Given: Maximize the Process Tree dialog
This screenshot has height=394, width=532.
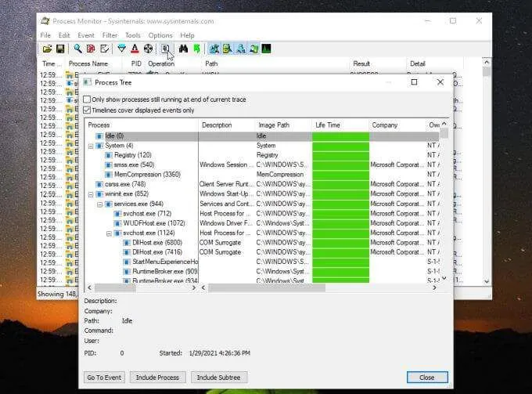Looking at the screenshot, I should click(414, 82).
